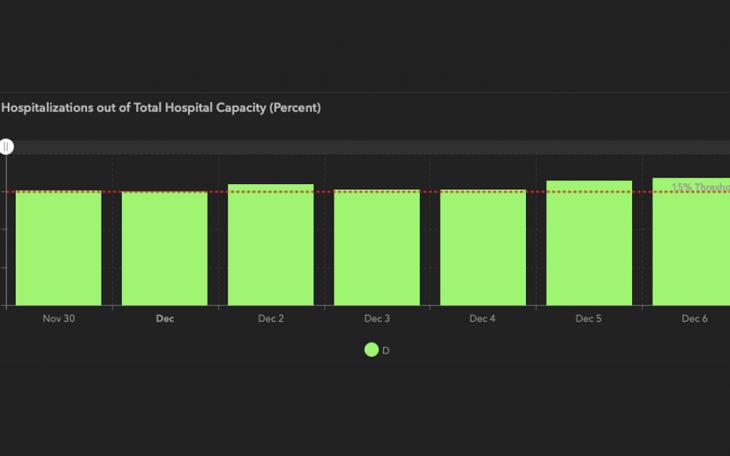
Task: Select the Dec 4 bar
Action: coord(483,248)
